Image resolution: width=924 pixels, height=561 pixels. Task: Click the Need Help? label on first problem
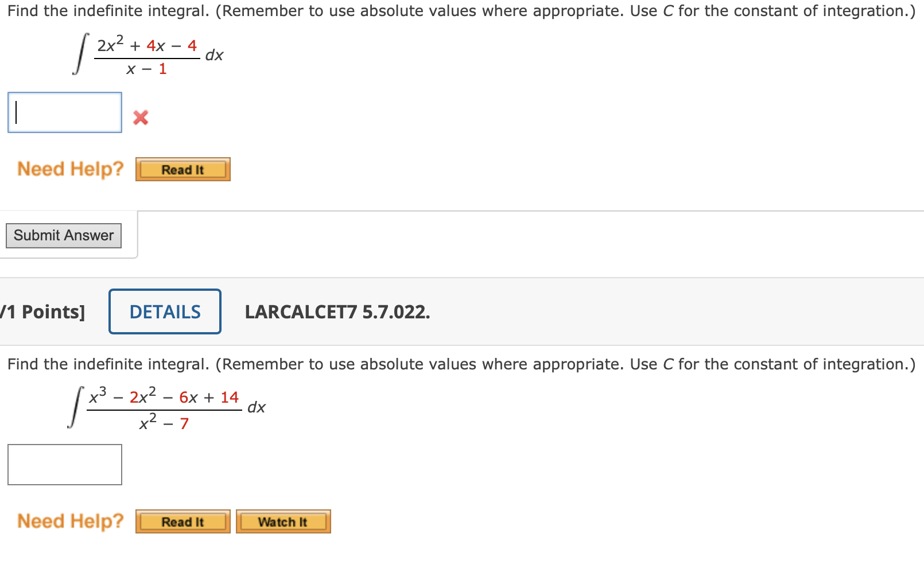click(70, 169)
